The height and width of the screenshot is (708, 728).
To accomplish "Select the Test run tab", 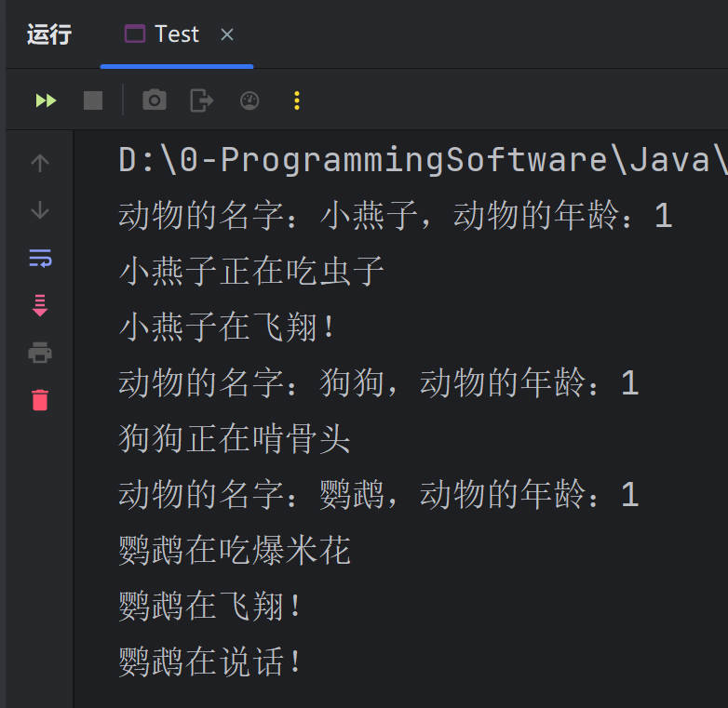I will 164,34.
